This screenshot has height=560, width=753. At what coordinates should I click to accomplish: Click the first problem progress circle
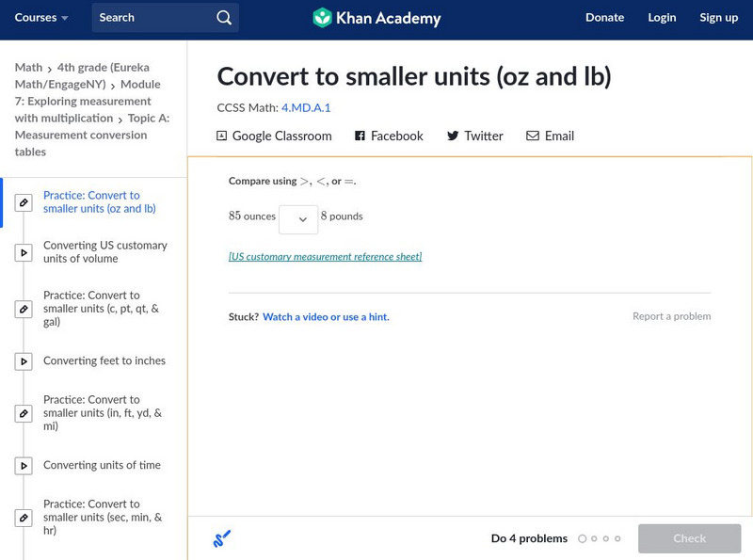582,538
